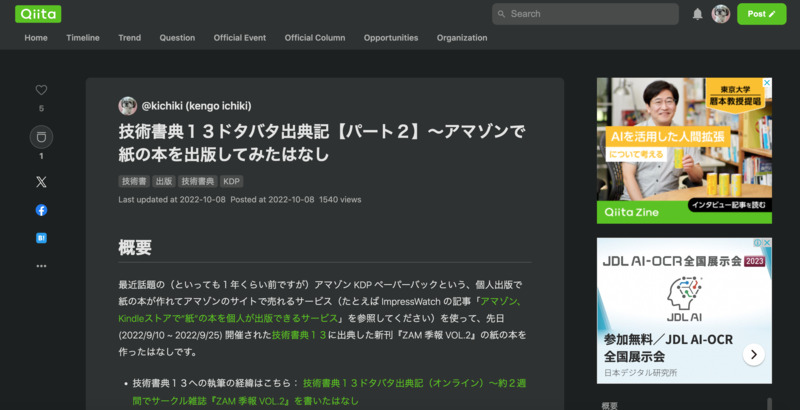Image resolution: width=800 pixels, height=410 pixels.
Task: Click the JDL AI-OCR ad info icon
Action: [x=758, y=243]
